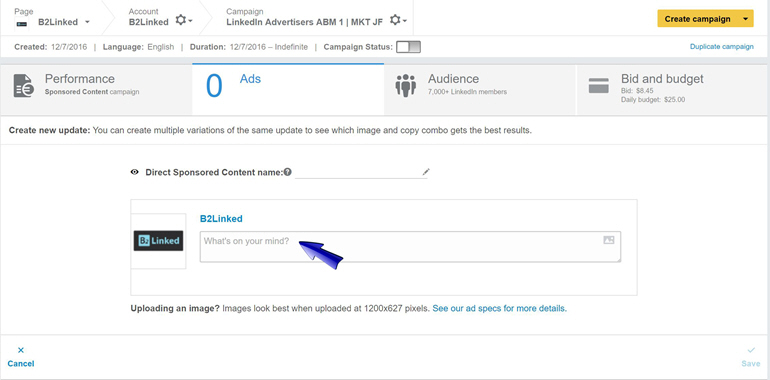Viewport: 770px width, 380px height.
Task: Click the B2Linked company name link
Action: [221, 219]
